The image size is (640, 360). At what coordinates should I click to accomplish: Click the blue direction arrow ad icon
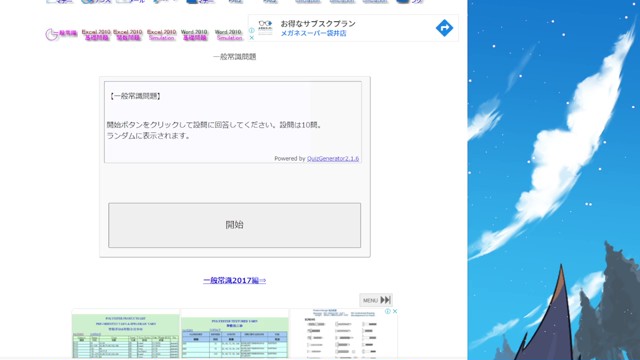(x=444, y=28)
